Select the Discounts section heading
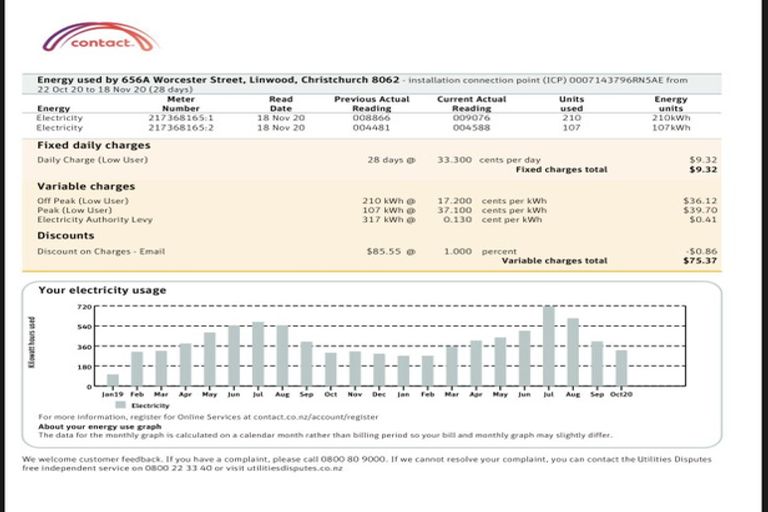768x512 pixels. [x=65, y=237]
